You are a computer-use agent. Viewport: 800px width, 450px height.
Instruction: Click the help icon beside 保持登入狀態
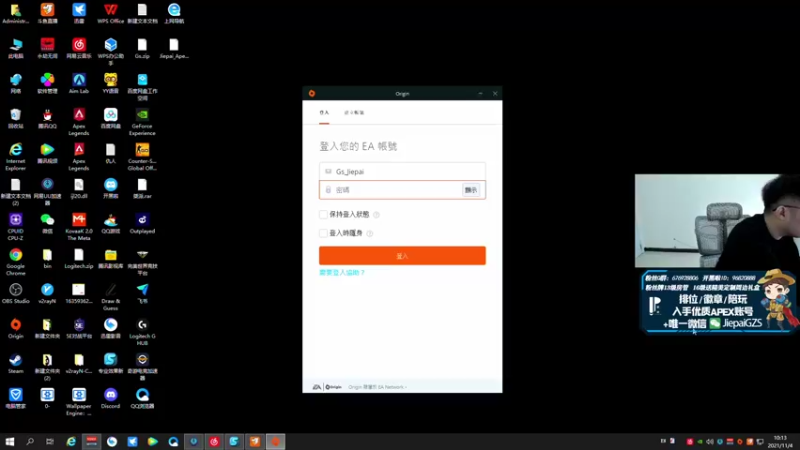(377, 215)
